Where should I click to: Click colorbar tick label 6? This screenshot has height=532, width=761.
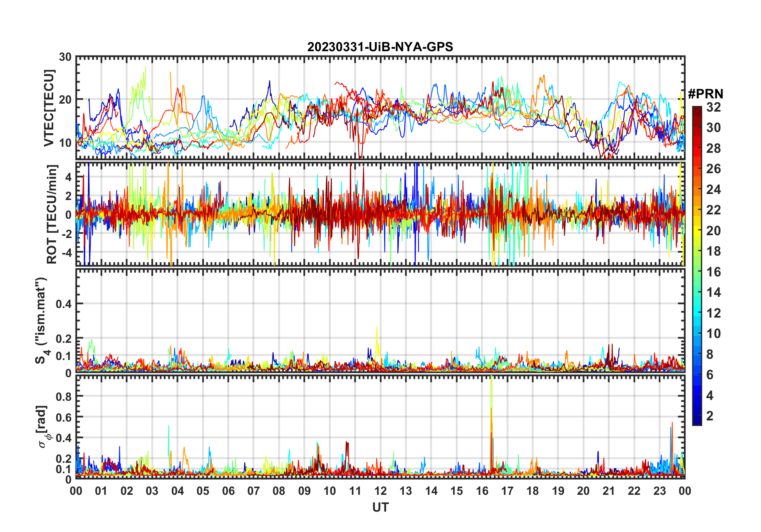coord(710,375)
